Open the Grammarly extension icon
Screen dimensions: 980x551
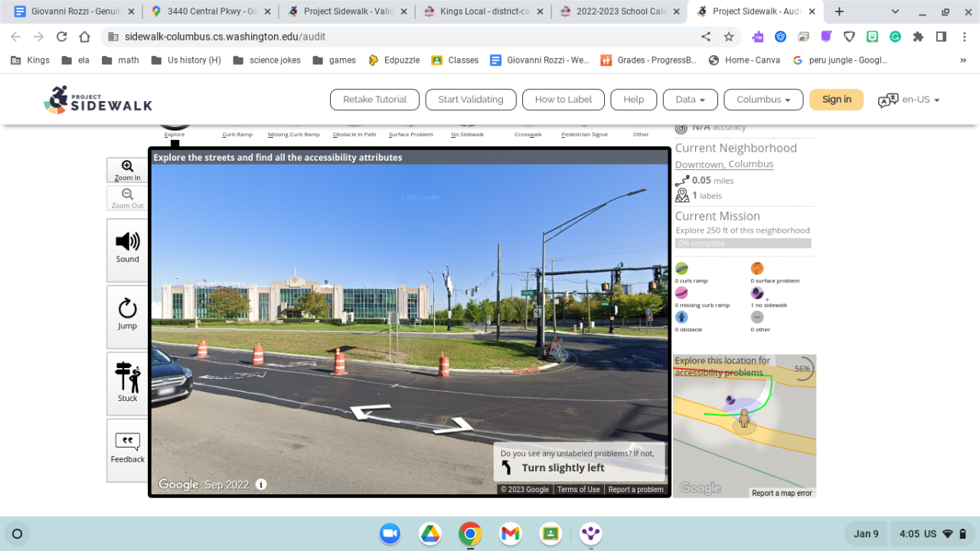coord(895,37)
